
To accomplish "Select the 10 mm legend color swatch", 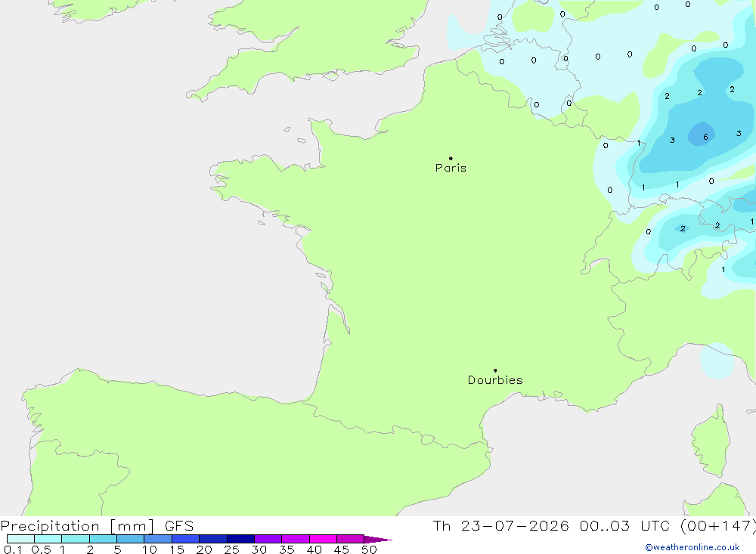I will click(158, 539).
